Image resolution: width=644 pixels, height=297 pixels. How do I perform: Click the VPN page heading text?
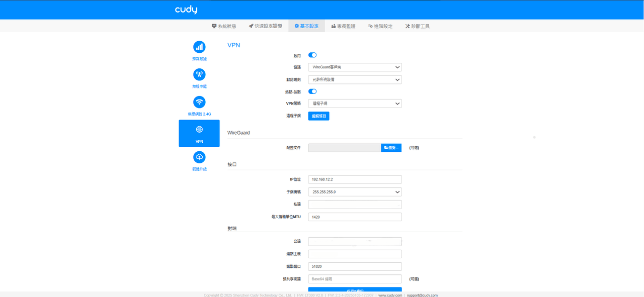tap(233, 45)
